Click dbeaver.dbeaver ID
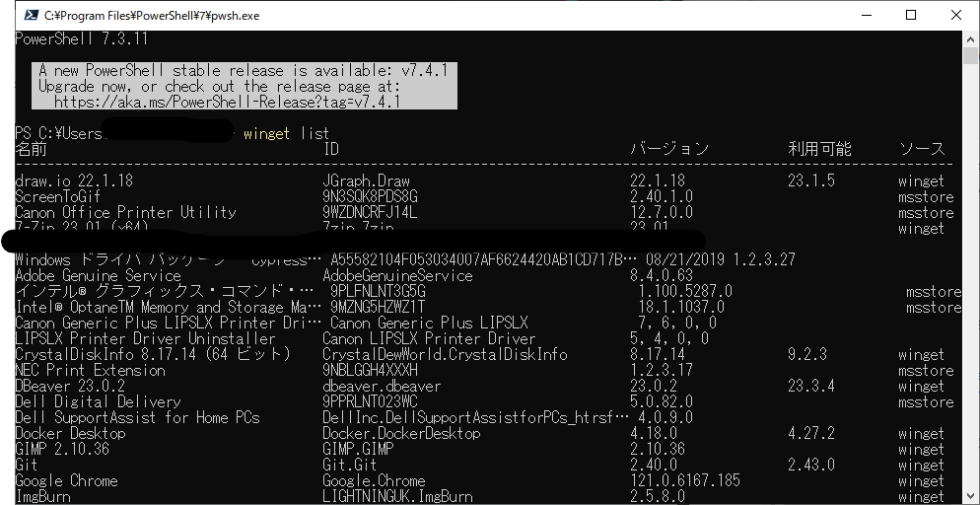The width and height of the screenshot is (980, 505). 382,386
